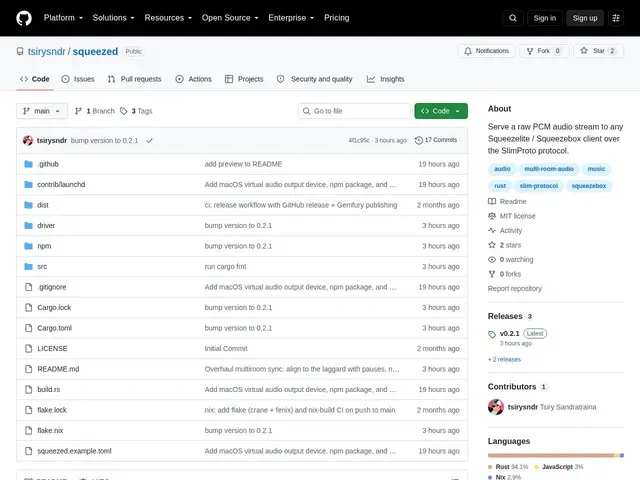Click the Rust segment of the languages bar
Screen dimensions: 640x480
coord(551,455)
